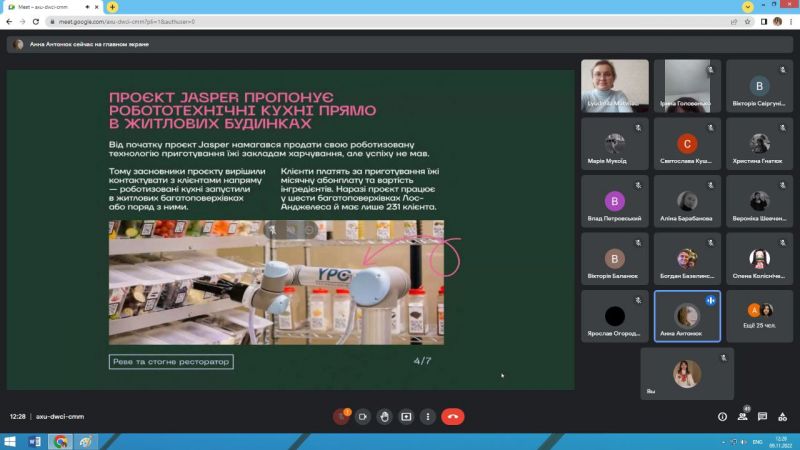Raise hand using the hand icon
This screenshot has height=450, width=800.
point(385,417)
